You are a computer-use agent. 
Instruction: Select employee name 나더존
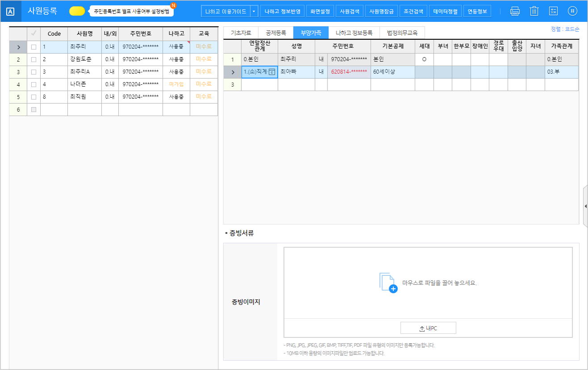pos(84,84)
